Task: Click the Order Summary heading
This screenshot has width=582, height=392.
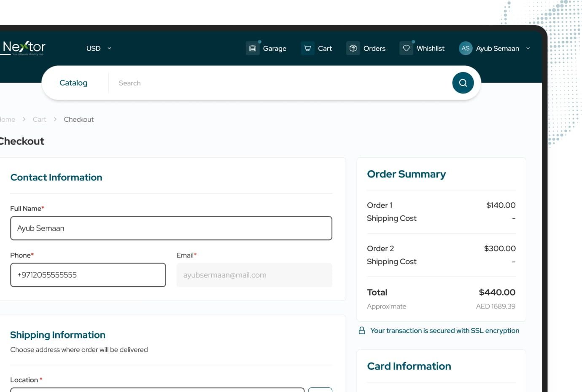Action: click(407, 174)
